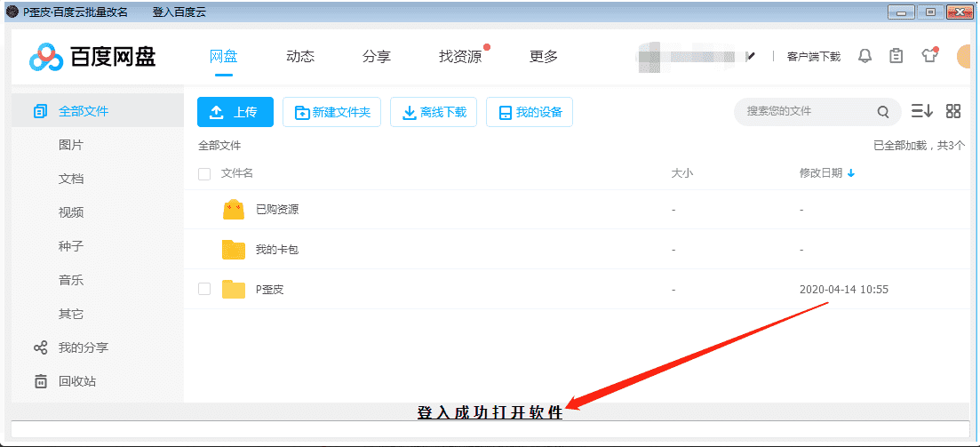
Task: Click the 登入百度云 menu item
Action: click(x=179, y=12)
